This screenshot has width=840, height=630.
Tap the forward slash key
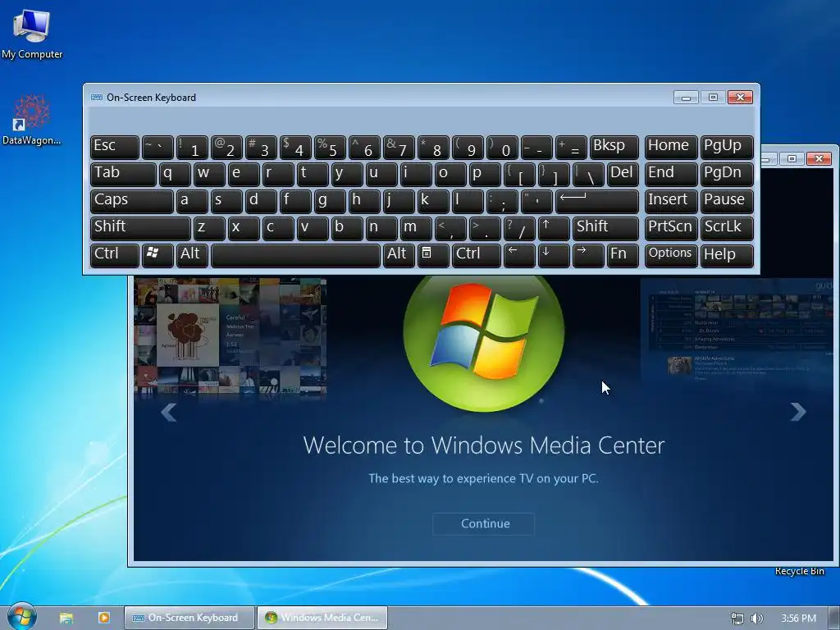pos(519,228)
